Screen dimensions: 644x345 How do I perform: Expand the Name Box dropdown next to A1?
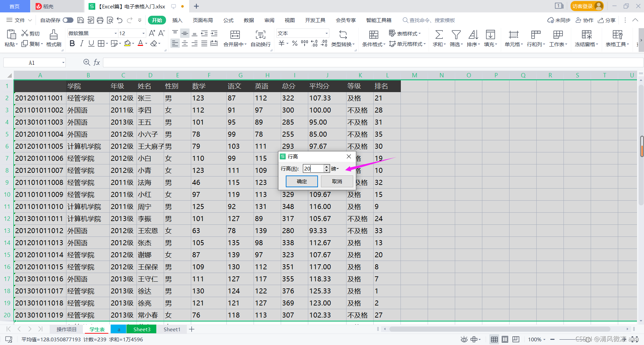63,63
